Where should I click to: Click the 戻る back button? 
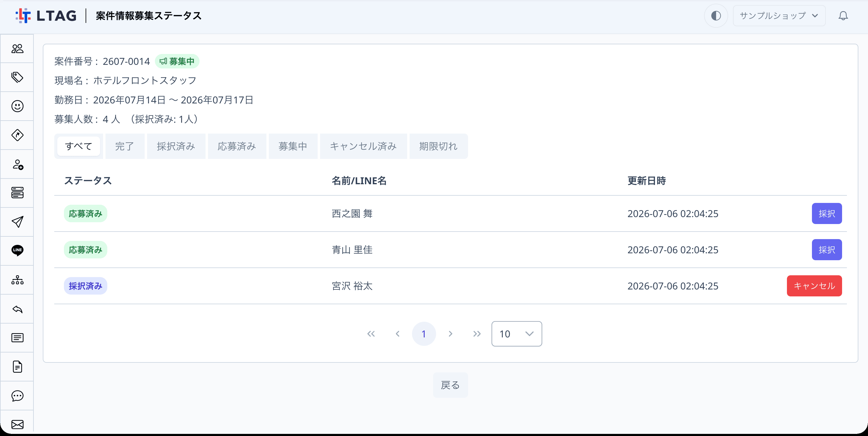click(x=450, y=385)
